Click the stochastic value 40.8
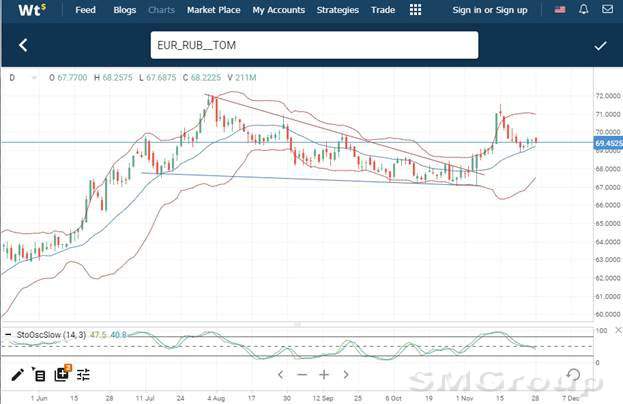Screen dimensions: 623x404 118,335
